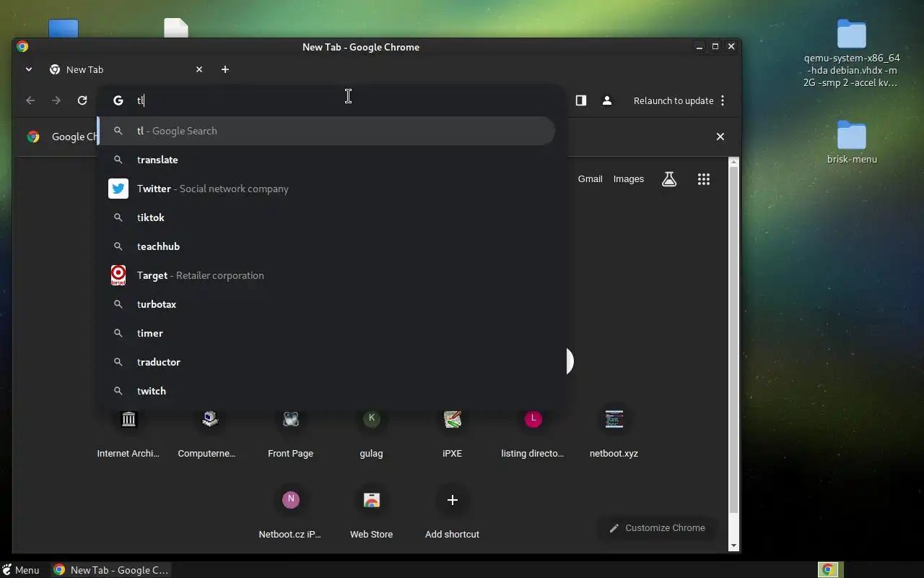The height and width of the screenshot is (578, 924).
Task: Choose the tiktok suggestion
Action: click(x=327, y=217)
